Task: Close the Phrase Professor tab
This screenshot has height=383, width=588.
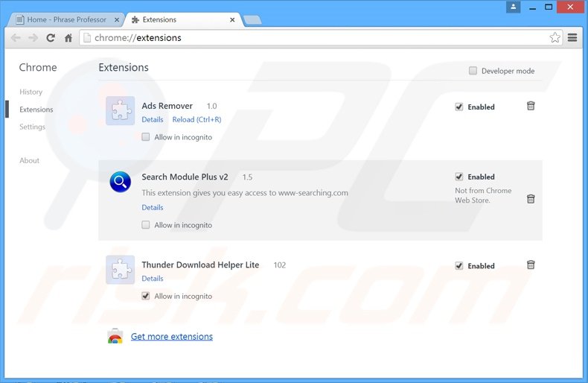Action: click(117, 20)
